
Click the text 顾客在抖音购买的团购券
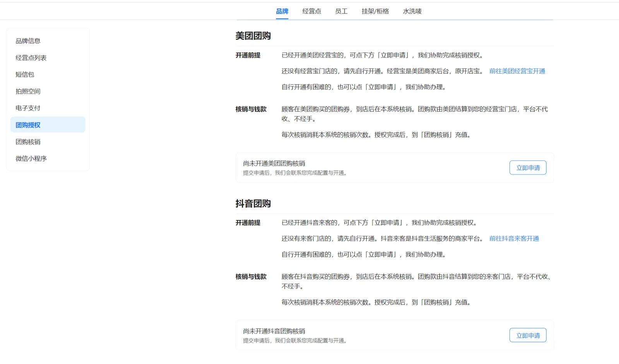click(x=316, y=277)
